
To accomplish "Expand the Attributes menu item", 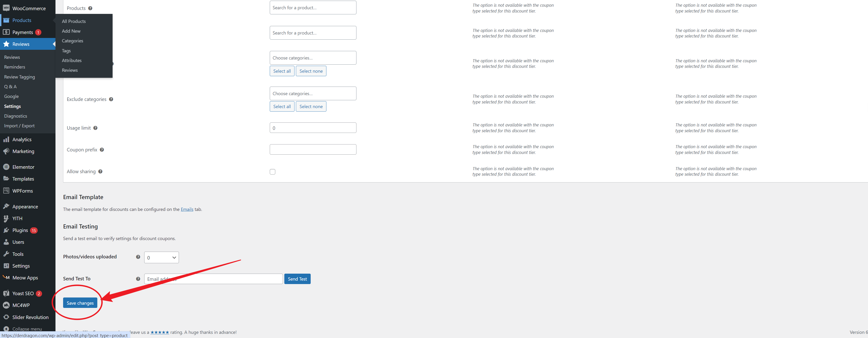I will (72, 60).
